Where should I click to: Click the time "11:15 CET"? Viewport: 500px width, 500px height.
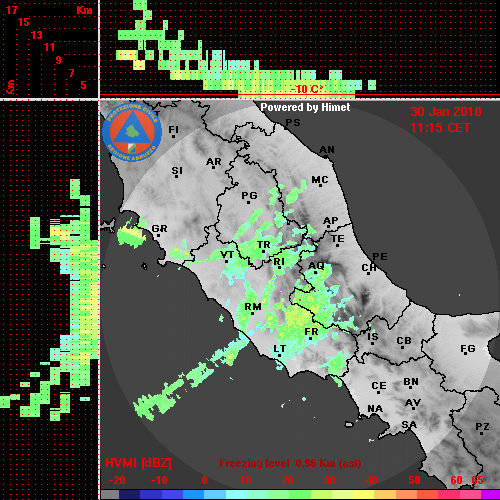point(440,128)
